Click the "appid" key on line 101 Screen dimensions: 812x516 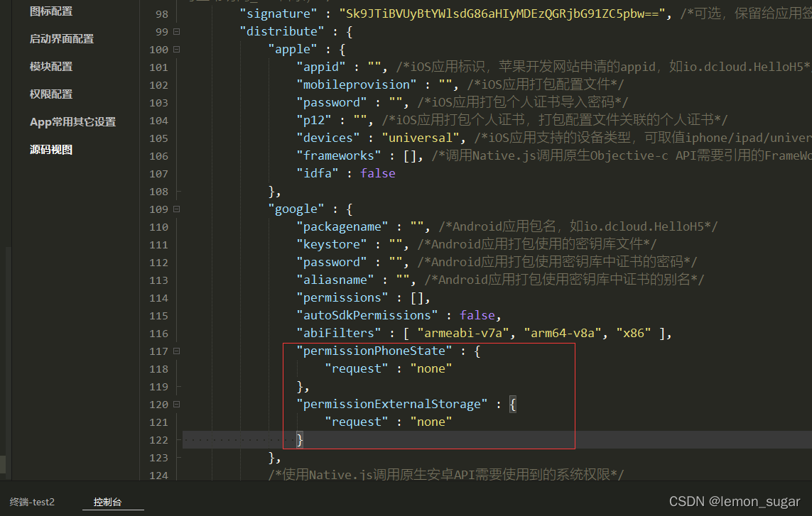(x=321, y=67)
